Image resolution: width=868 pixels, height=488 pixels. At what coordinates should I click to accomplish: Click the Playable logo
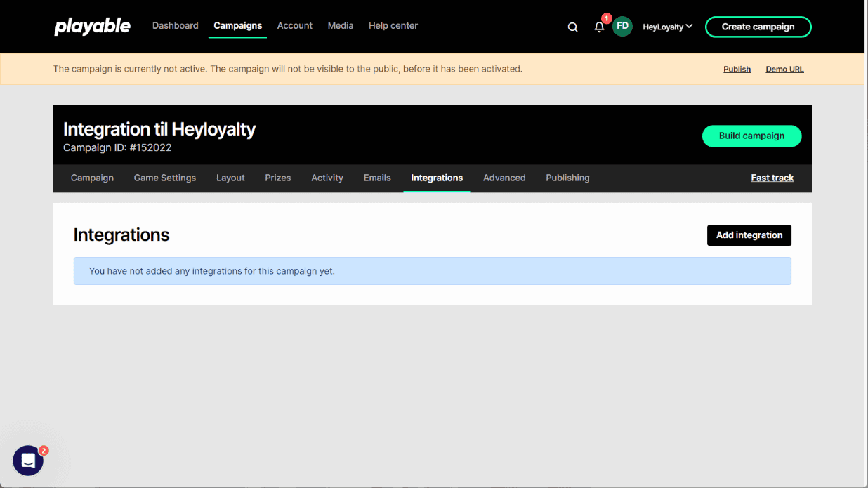click(93, 27)
